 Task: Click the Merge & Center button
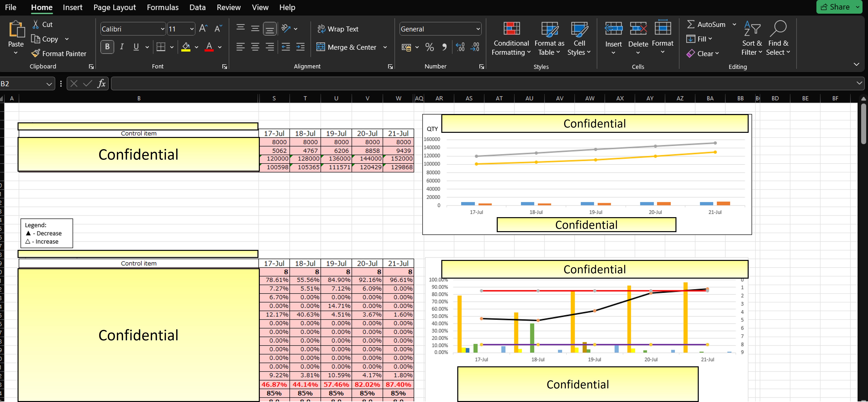pos(347,47)
